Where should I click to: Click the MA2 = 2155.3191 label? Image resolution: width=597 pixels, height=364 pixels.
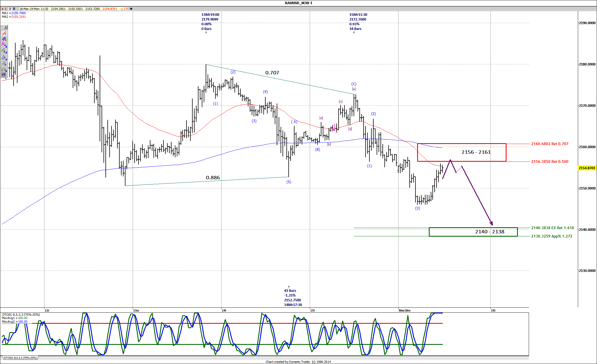(14, 17)
